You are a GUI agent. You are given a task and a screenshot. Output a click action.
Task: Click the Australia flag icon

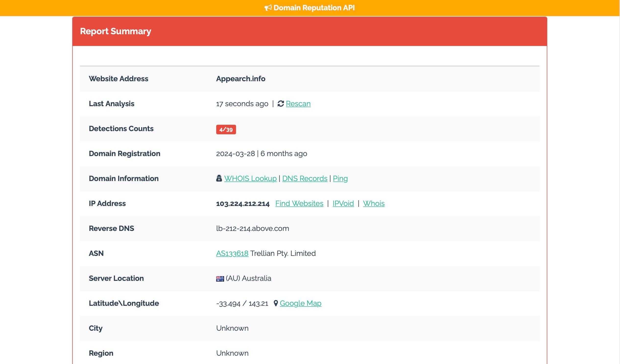[220, 279]
